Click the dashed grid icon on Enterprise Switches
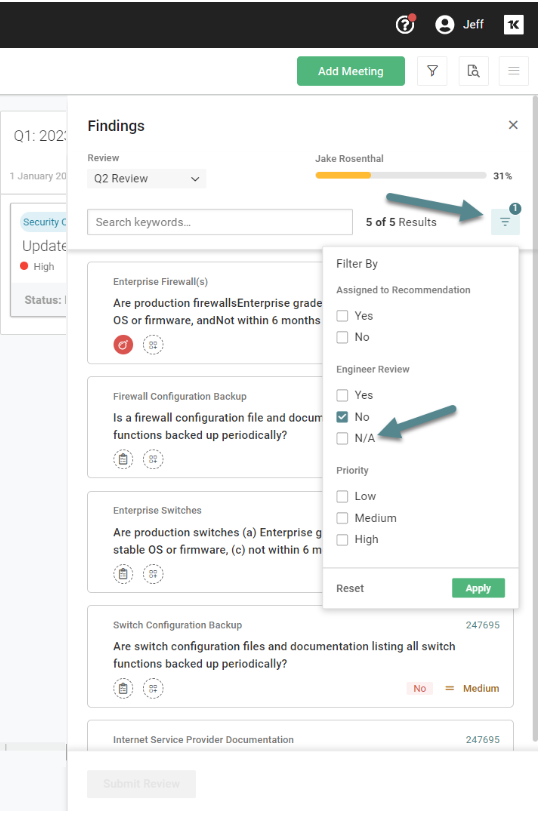 click(x=153, y=574)
